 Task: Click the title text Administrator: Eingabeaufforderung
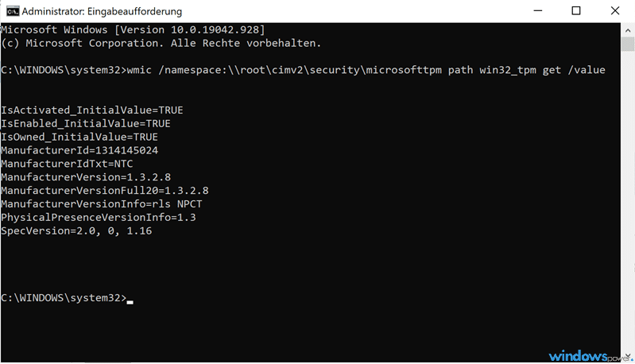click(x=102, y=11)
